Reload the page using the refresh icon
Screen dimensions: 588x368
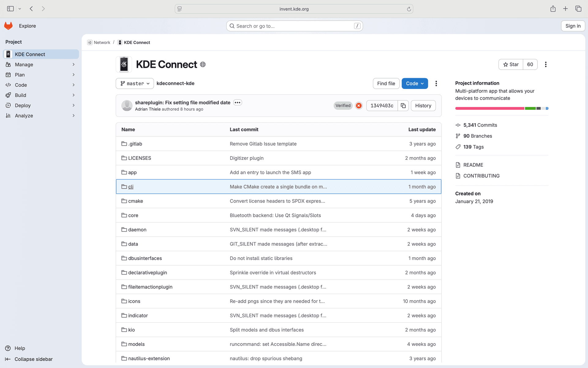click(x=409, y=9)
